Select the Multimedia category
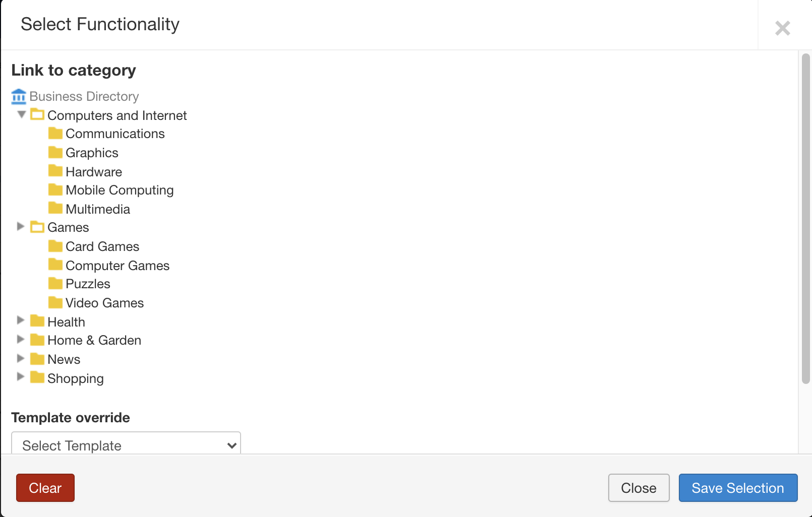The width and height of the screenshot is (812, 517). click(98, 209)
